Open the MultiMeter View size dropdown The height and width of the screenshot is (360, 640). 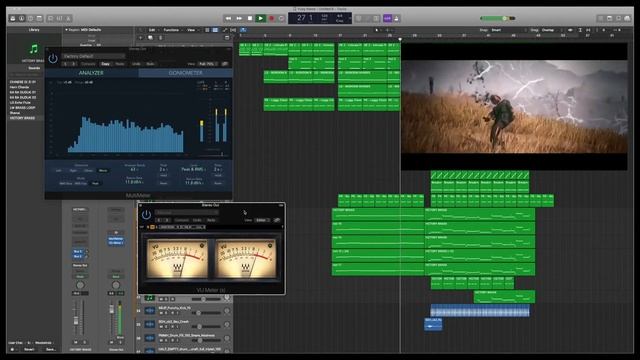tap(208, 64)
